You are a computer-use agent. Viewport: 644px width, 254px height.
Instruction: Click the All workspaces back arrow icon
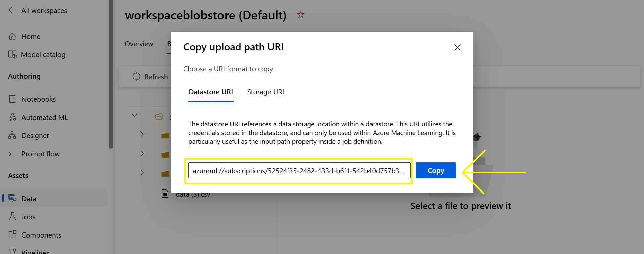[12, 10]
